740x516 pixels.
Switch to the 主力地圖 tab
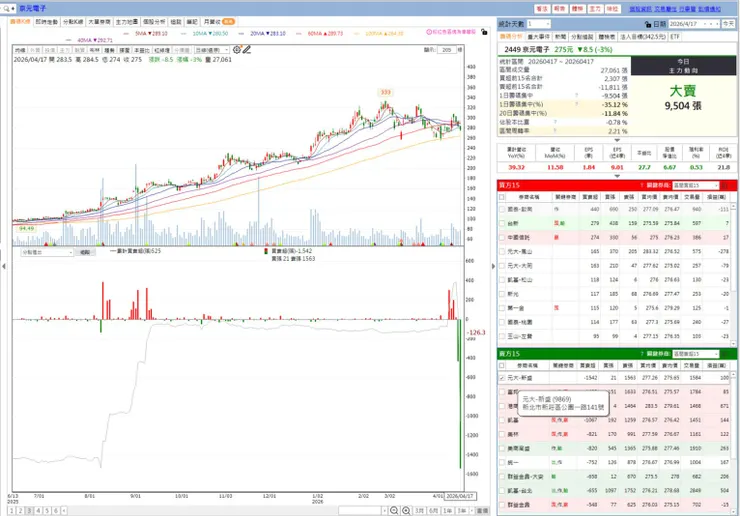127,22
